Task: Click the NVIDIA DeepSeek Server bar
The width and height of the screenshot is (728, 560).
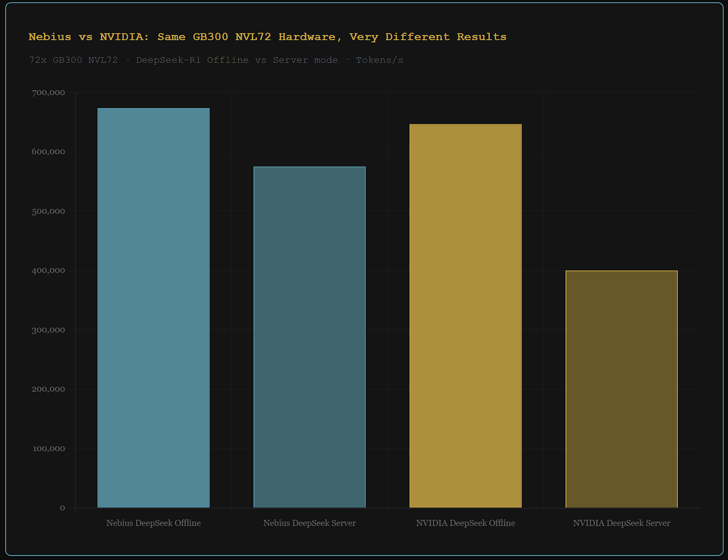Action: (621, 389)
